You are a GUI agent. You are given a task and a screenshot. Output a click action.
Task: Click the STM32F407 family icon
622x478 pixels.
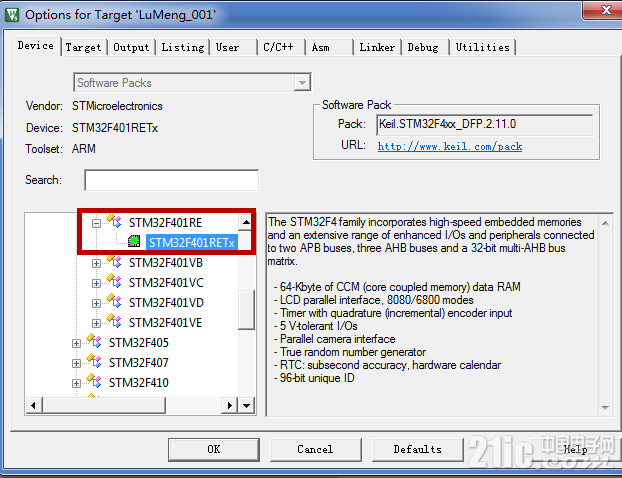point(94,361)
